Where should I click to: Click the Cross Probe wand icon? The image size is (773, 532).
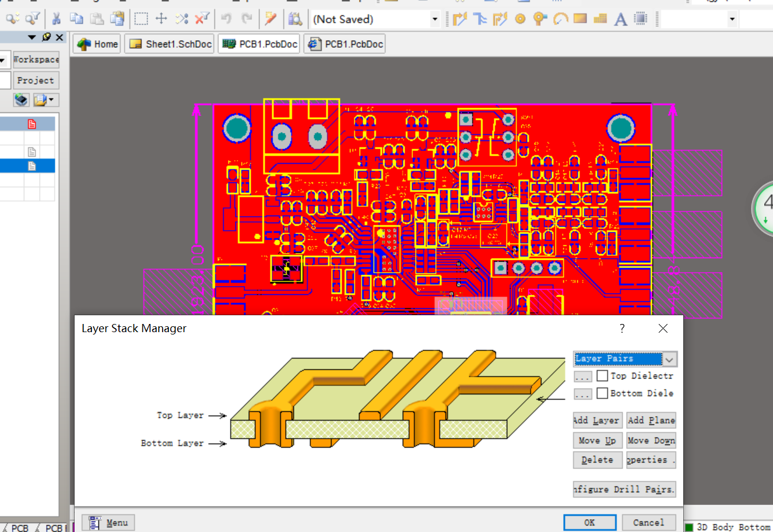click(x=270, y=19)
